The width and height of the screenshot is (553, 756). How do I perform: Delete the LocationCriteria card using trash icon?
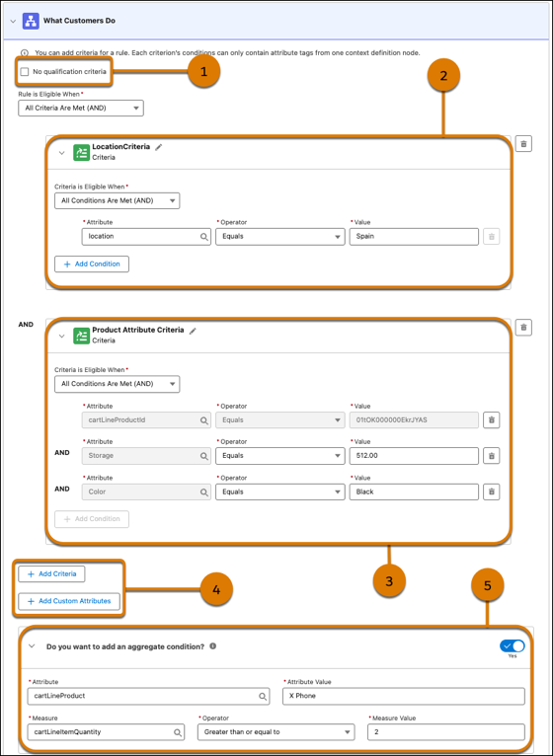[523, 144]
